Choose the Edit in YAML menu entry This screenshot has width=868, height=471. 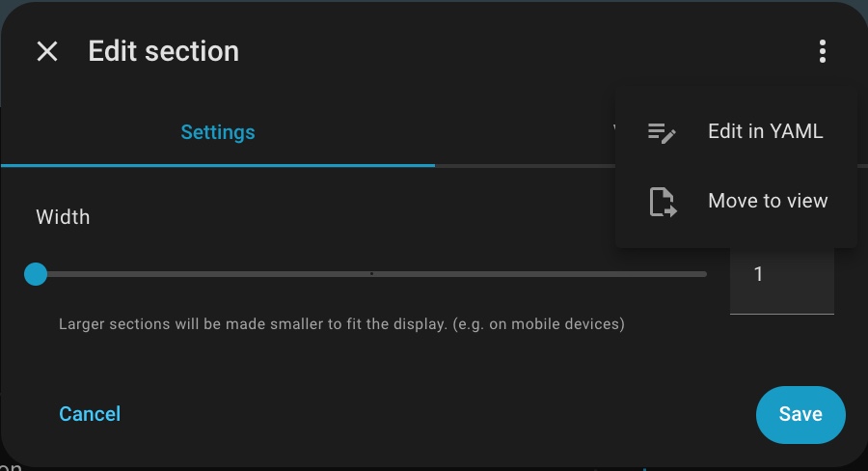coord(765,132)
